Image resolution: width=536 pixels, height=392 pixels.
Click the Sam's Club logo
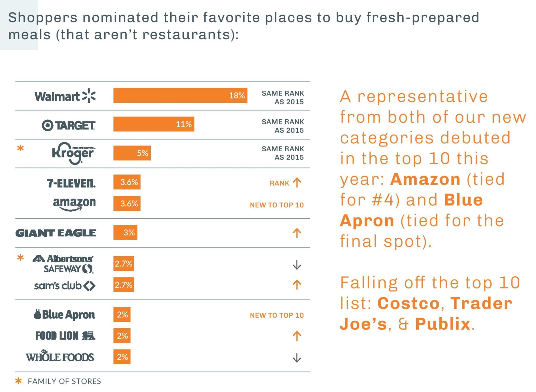[x=65, y=286]
